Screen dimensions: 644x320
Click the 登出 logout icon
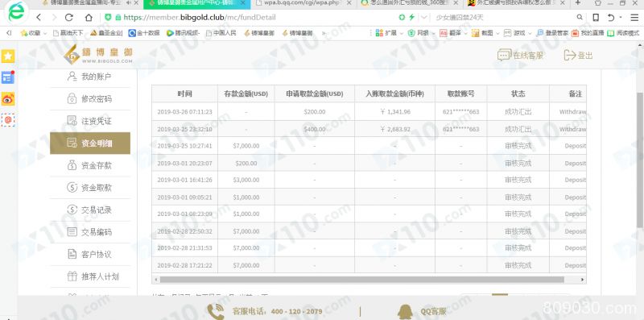[570, 55]
